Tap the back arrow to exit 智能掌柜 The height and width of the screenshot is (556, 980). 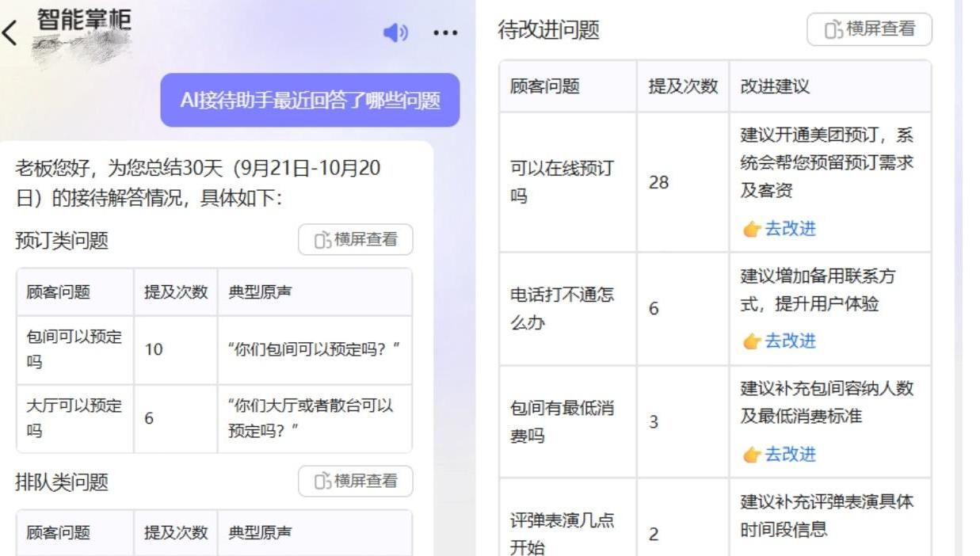point(11,33)
